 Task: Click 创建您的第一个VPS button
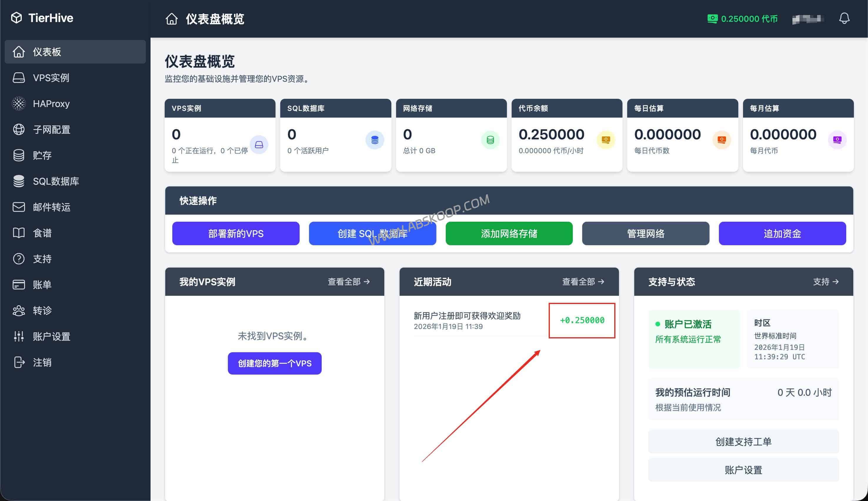pyautogui.click(x=274, y=363)
